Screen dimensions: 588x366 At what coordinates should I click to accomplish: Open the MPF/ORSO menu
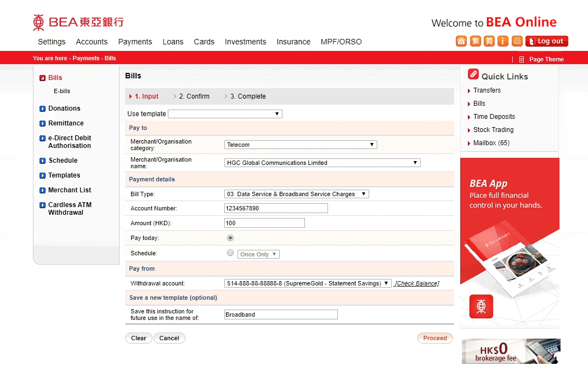[341, 42]
